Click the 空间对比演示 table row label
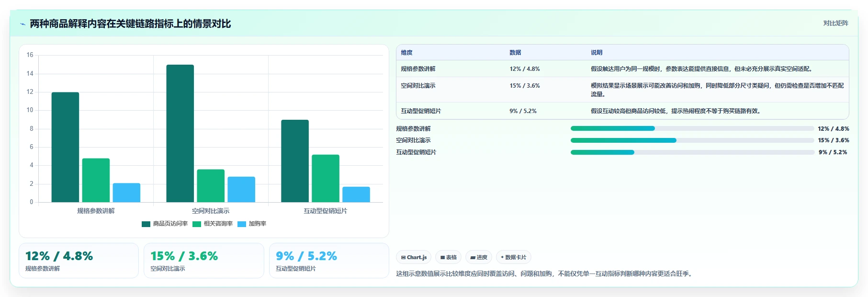 418,86
